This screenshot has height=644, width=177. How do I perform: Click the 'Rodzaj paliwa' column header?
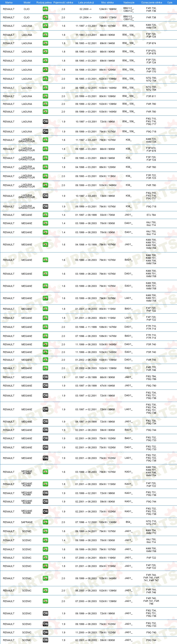(44, 2)
